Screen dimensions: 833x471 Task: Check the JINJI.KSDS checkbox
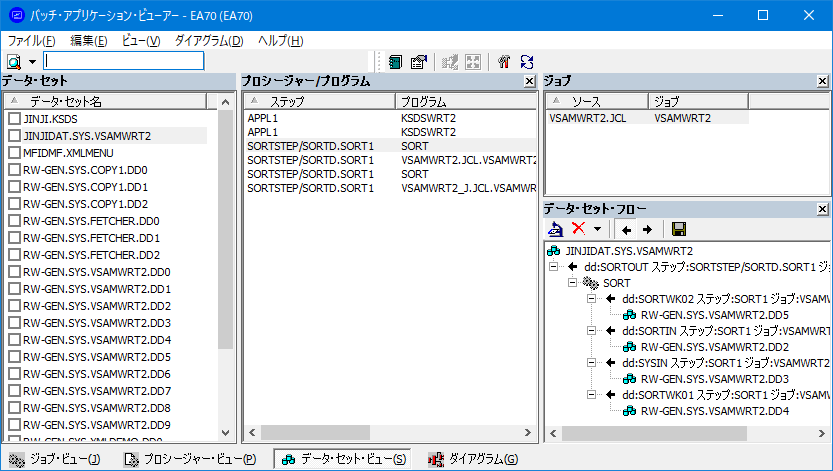click(x=14, y=119)
